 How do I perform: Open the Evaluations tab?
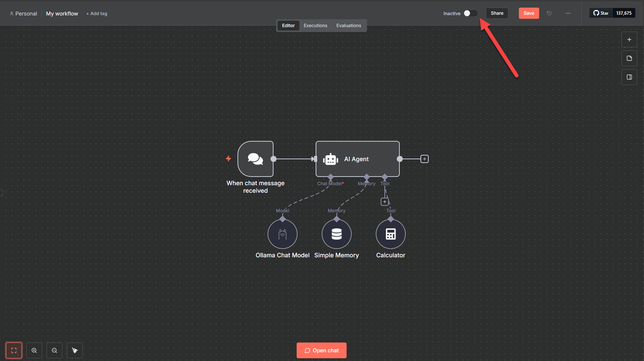pos(349,25)
